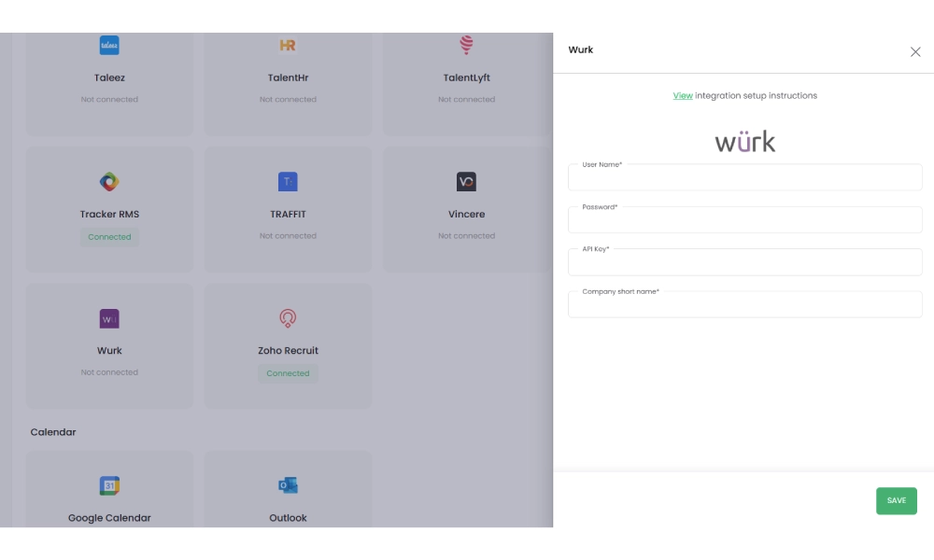Image resolution: width=934 pixels, height=560 pixels.
Task: Open the View setup instructions link
Action: (683, 96)
